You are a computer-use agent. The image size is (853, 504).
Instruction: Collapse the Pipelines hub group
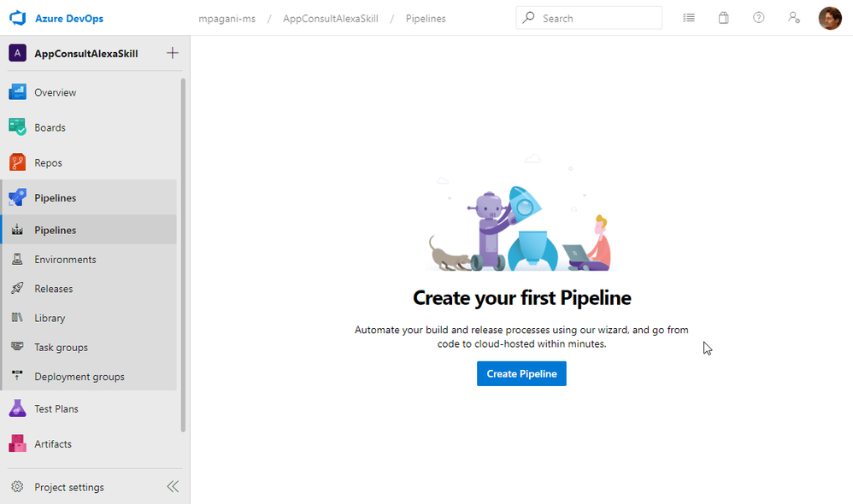90,198
